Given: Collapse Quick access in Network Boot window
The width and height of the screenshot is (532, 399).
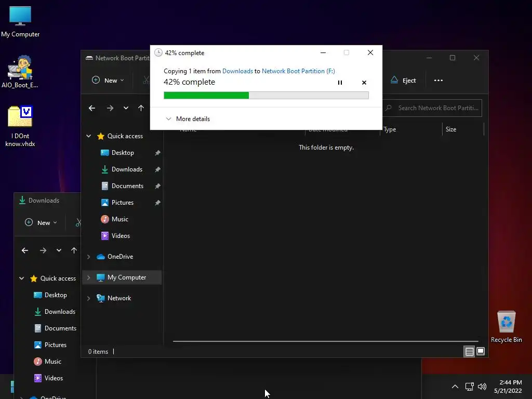Looking at the screenshot, I should tap(88, 136).
